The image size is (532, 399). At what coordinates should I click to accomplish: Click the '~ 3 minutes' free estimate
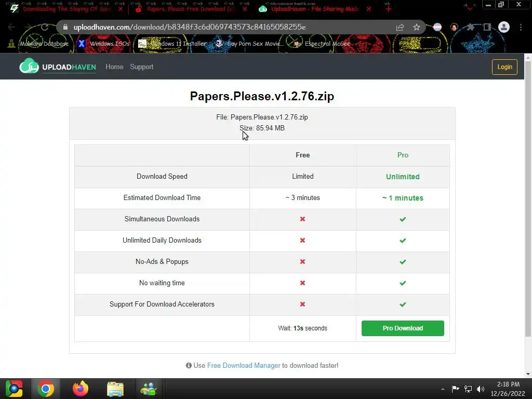(x=303, y=197)
